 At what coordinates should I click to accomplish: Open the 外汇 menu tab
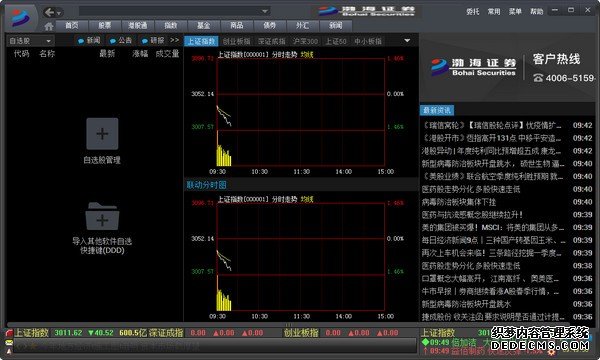[x=302, y=26]
